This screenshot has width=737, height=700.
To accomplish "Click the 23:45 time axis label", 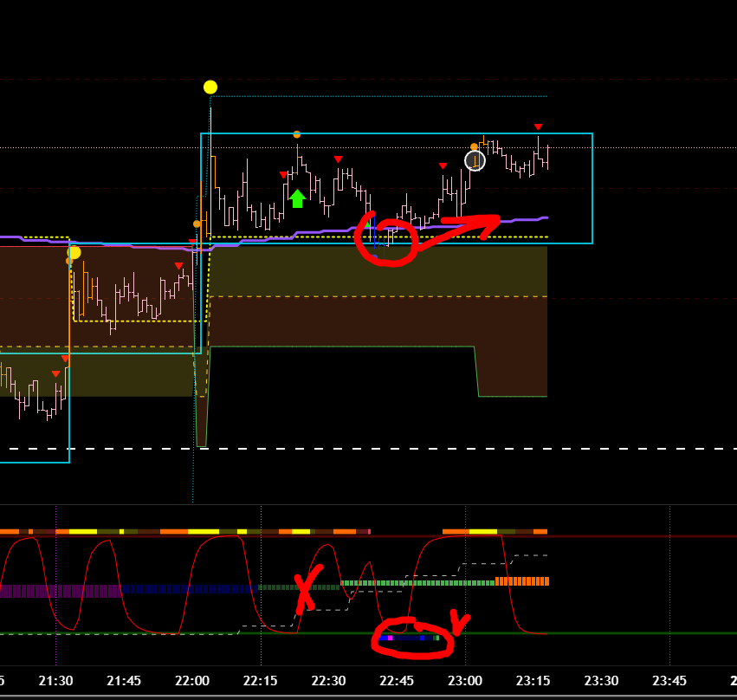I will point(669,681).
